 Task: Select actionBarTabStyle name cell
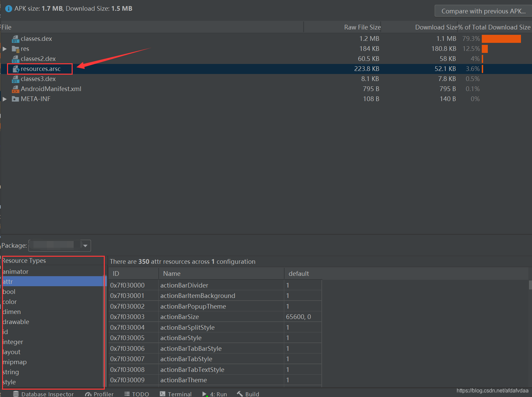[x=222, y=359]
